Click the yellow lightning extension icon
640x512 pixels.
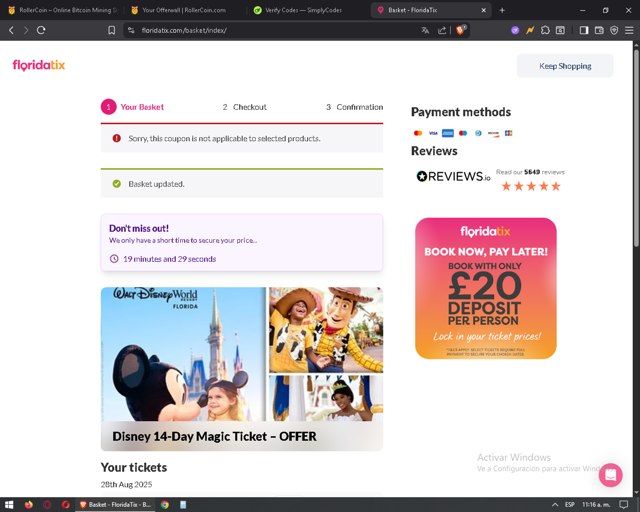click(530, 30)
